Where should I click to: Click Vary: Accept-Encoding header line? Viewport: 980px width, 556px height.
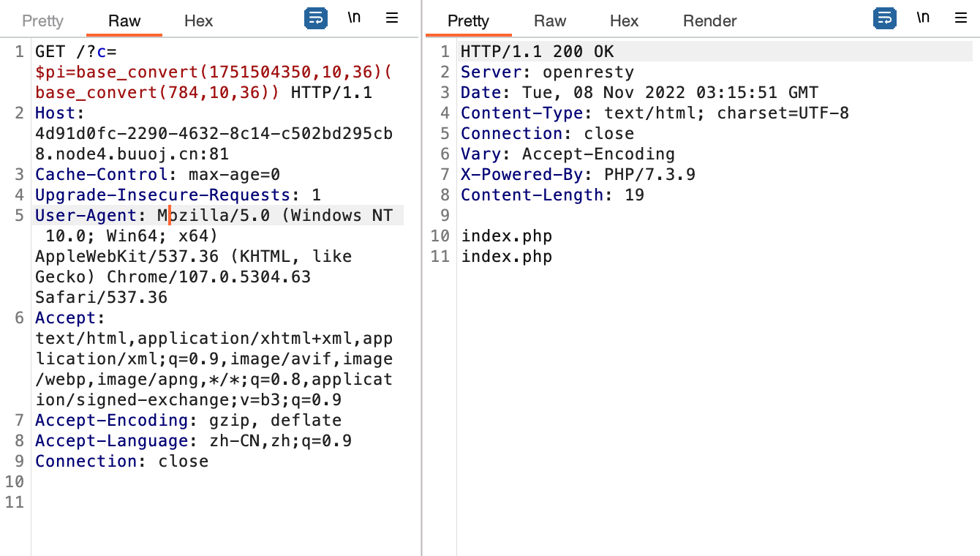pos(568,154)
